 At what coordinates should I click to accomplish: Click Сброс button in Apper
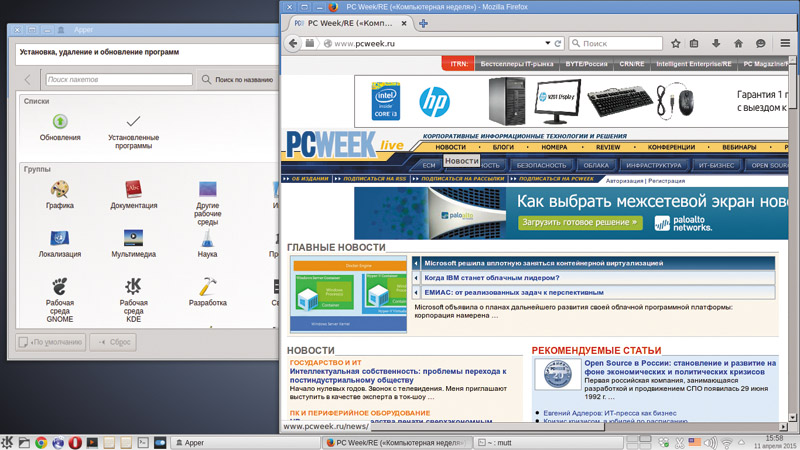pyautogui.click(x=113, y=342)
